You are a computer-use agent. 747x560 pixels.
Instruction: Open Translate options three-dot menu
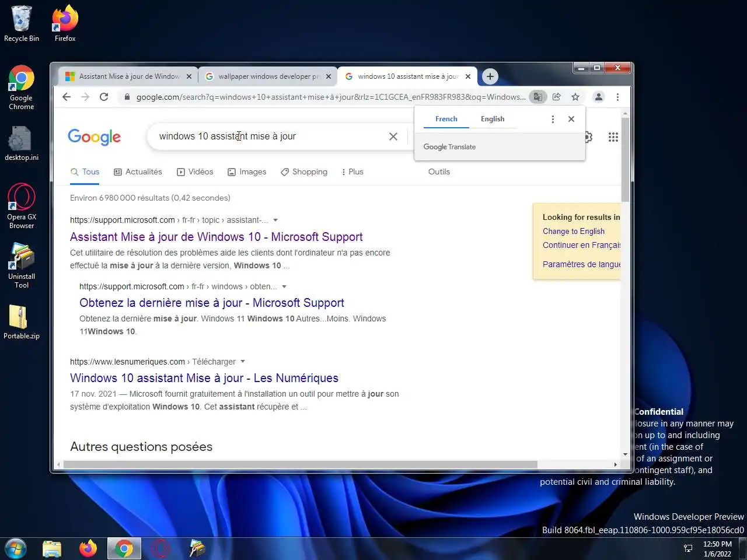(x=553, y=119)
